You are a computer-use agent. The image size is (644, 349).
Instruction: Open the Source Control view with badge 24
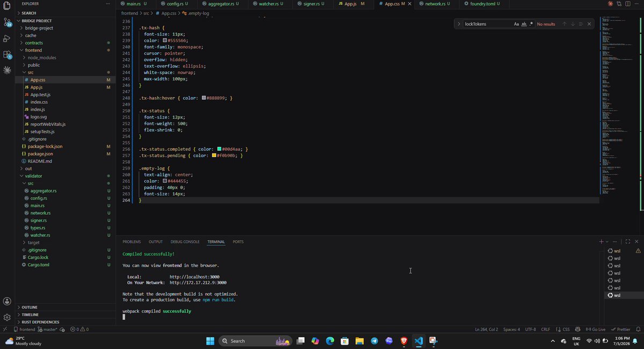pos(8,23)
